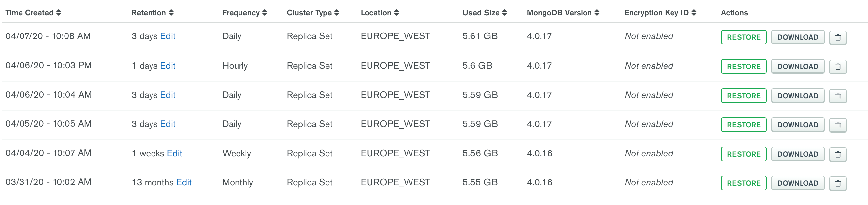Viewport: 868px width, 205px height.
Task: Edit retention of 13 months snapshot
Action: pyautogui.click(x=184, y=182)
